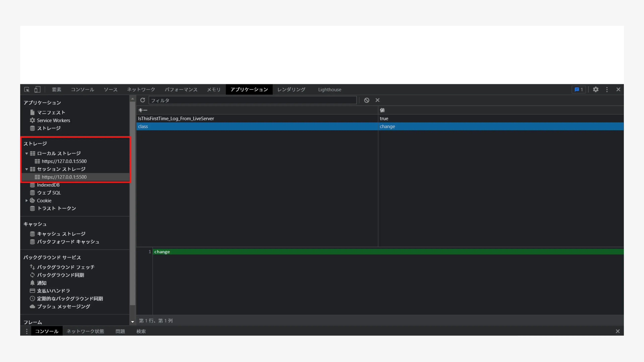Screen dimensions: 644x362
Task: Open the drawer three-dot menu icon
Action: click(x=27, y=331)
